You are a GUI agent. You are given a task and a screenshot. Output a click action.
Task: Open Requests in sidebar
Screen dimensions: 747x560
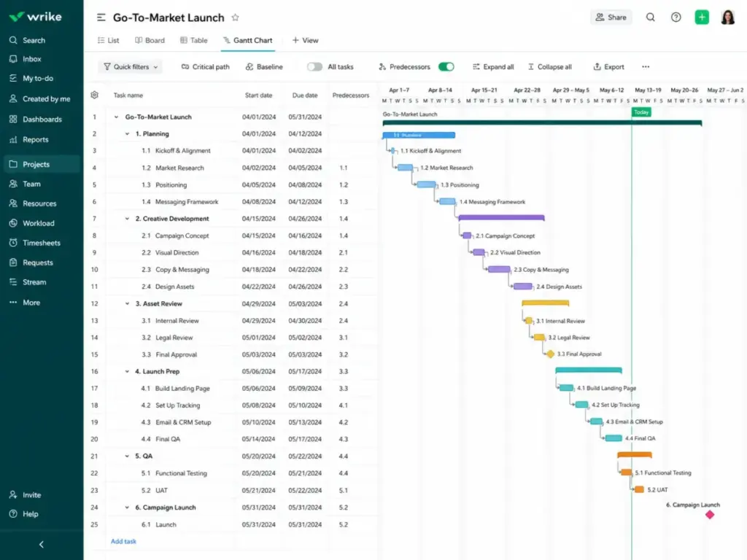pos(31,262)
